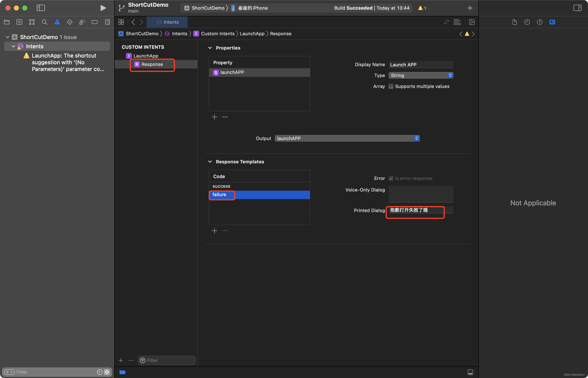Select the launchAPP property row
This screenshot has height=378, width=588.
259,72
